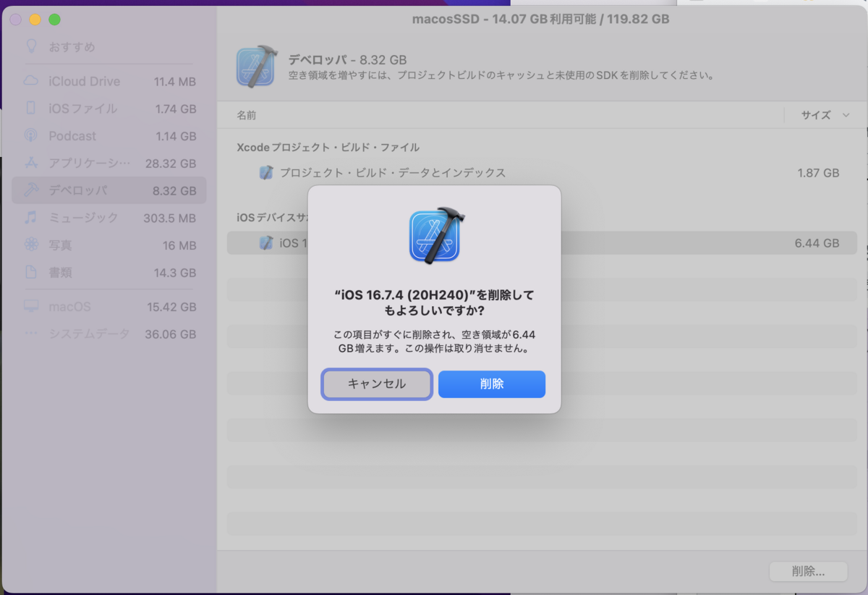
Task: Click the lightbulb icon beside おすすめ
Action: pos(31,46)
